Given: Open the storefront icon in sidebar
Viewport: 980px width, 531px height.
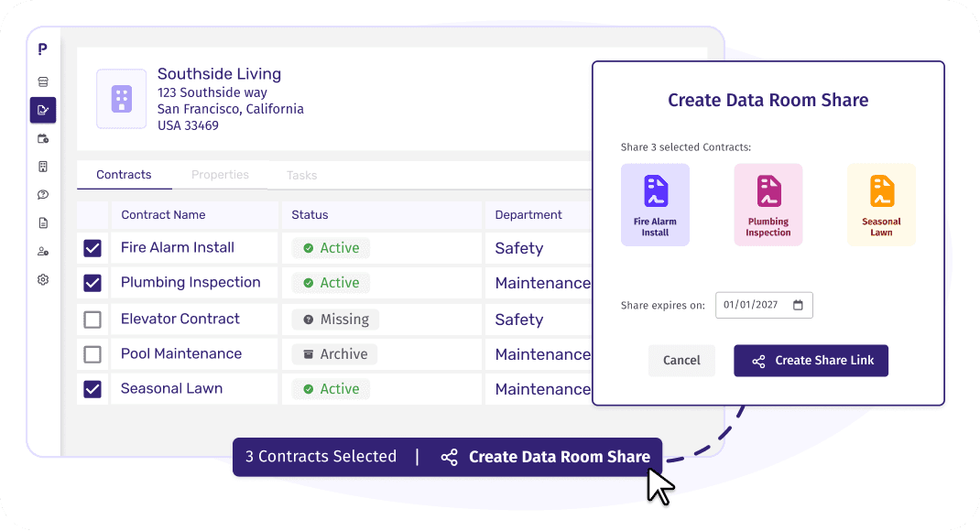Looking at the screenshot, I should point(43,81).
